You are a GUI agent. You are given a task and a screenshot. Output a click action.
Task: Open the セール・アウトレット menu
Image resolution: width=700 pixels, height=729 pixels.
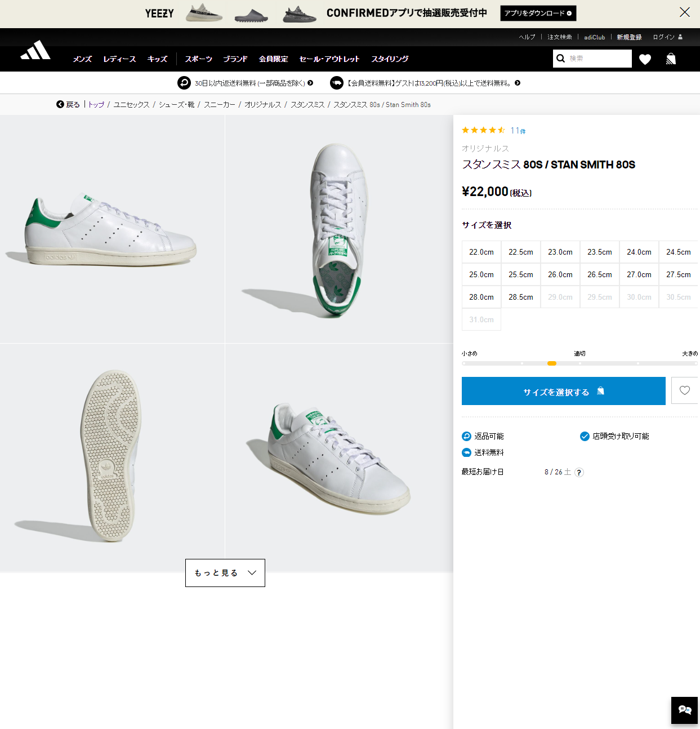[x=329, y=59]
